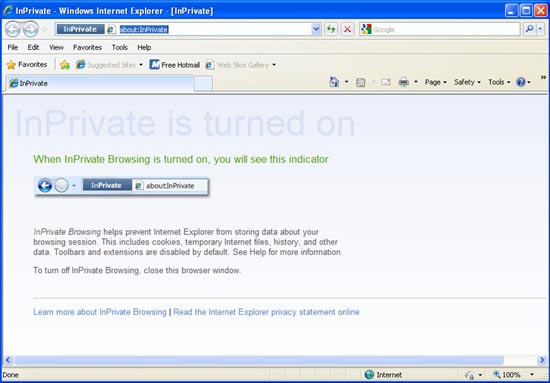Screen dimensions: 550x383
Task: Expand the command bar overflow chevron
Action: [543, 77]
